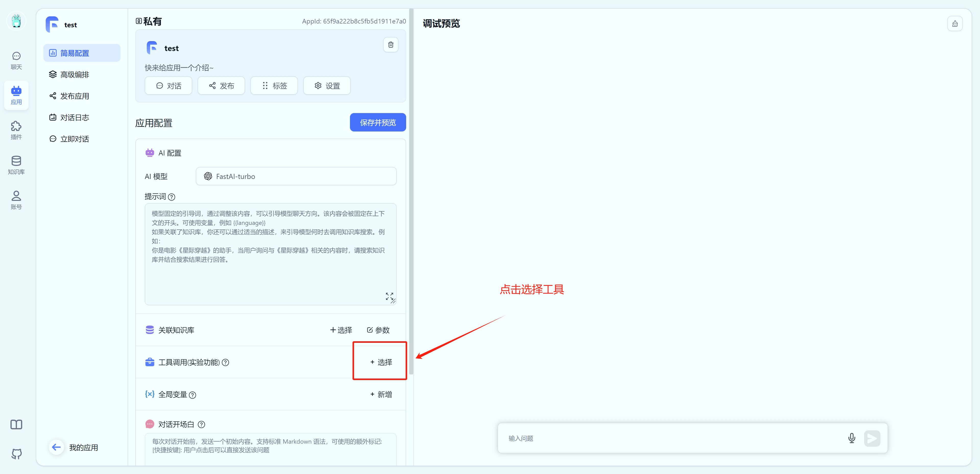Click the clear chat icon in debug preview
This screenshot has width=980, height=474.
click(x=954, y=24)
